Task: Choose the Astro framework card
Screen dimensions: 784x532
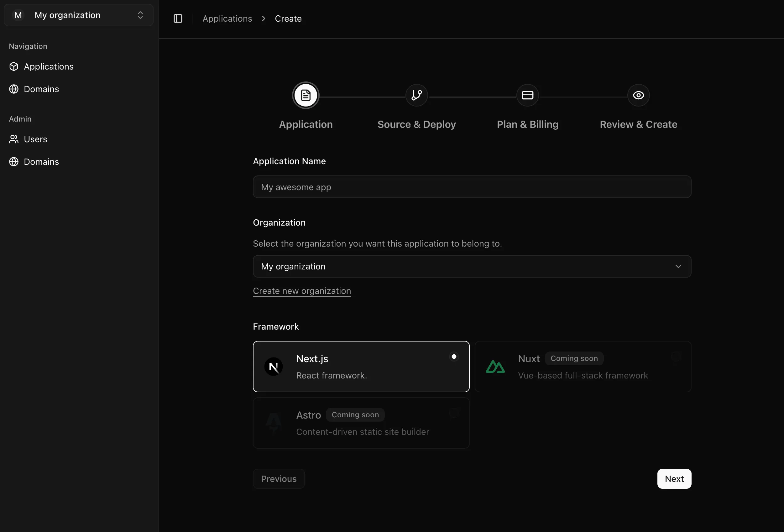Action: (x=361, y=423)
